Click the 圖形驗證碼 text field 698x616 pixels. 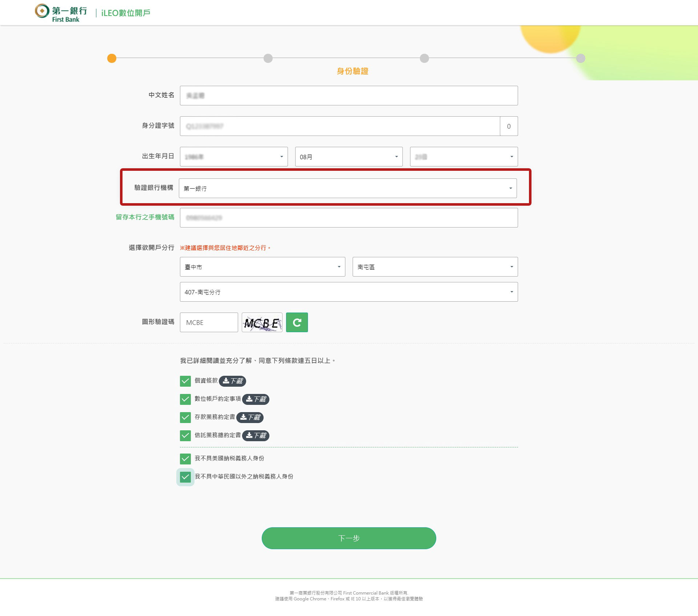(x=209, y=322)
